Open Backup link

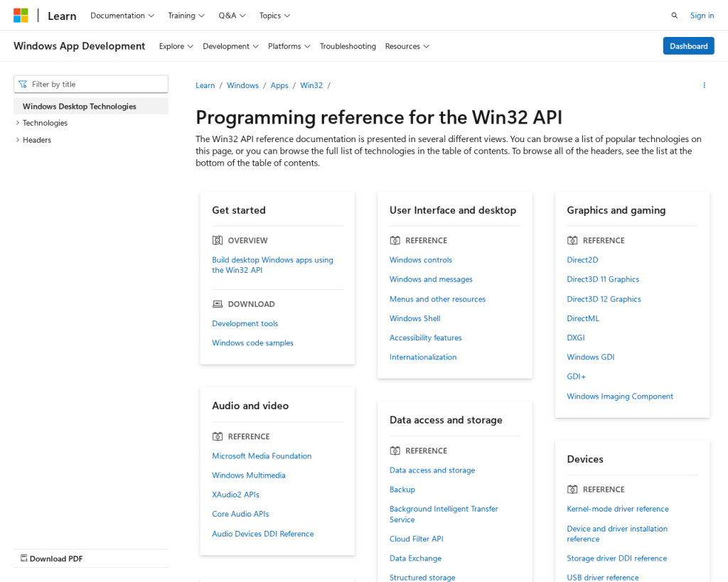tap(402, 490)
